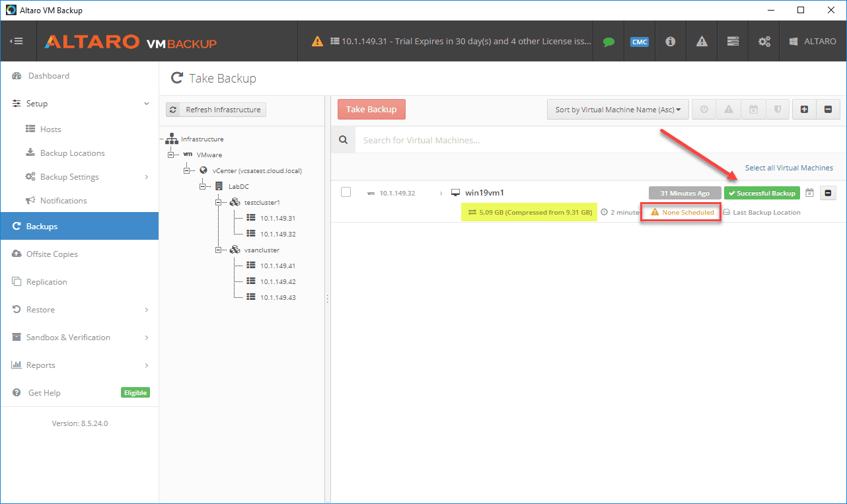Expand the Reports menu

[x=147, y=365]
